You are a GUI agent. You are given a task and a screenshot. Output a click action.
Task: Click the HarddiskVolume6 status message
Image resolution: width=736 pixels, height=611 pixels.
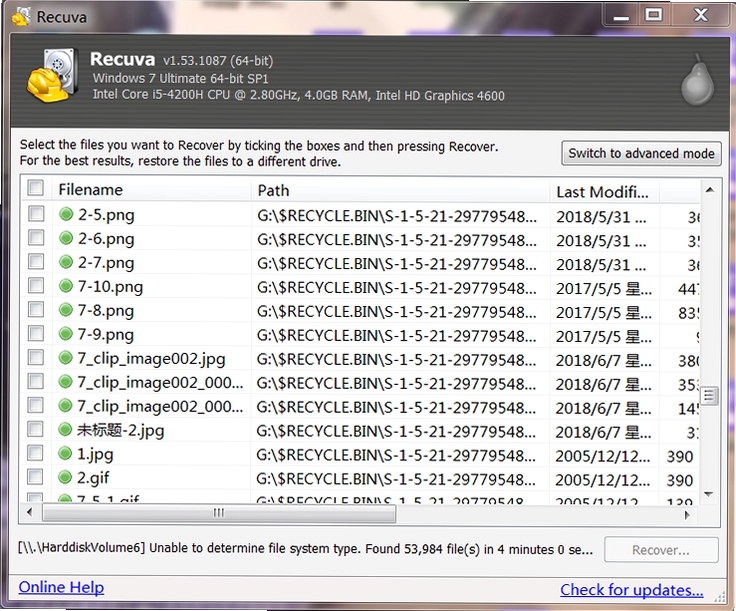coord(305,549)
